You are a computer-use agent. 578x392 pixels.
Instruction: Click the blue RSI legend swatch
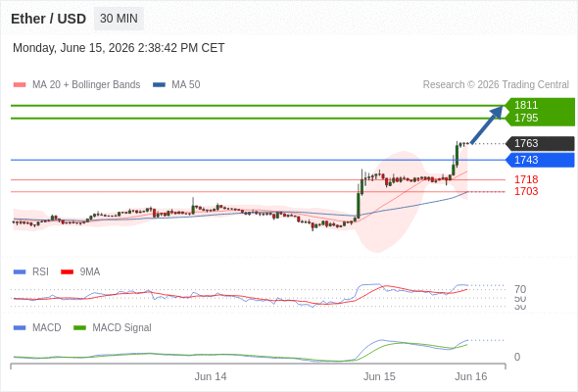click(20, 272)
